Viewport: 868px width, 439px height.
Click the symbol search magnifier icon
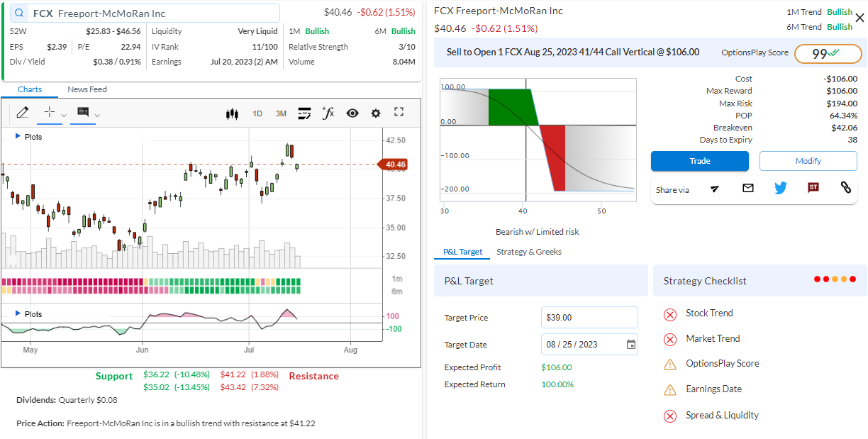point(18,13)
